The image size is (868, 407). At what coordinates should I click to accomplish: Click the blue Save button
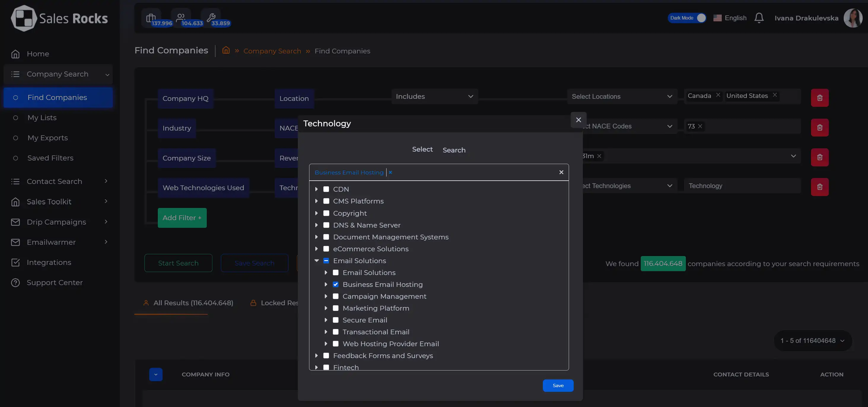(x=558, y=385)
